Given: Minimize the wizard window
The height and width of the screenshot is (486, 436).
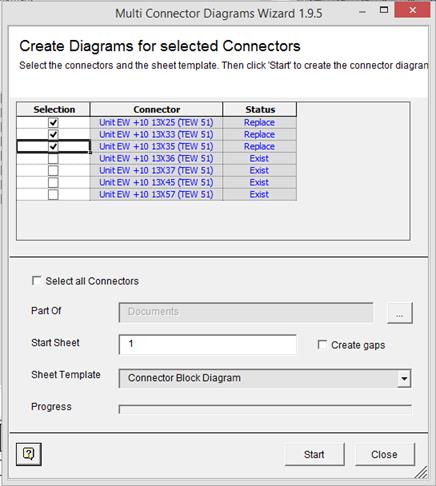Looking at the screenshot, I should click(x=363, y=12).
